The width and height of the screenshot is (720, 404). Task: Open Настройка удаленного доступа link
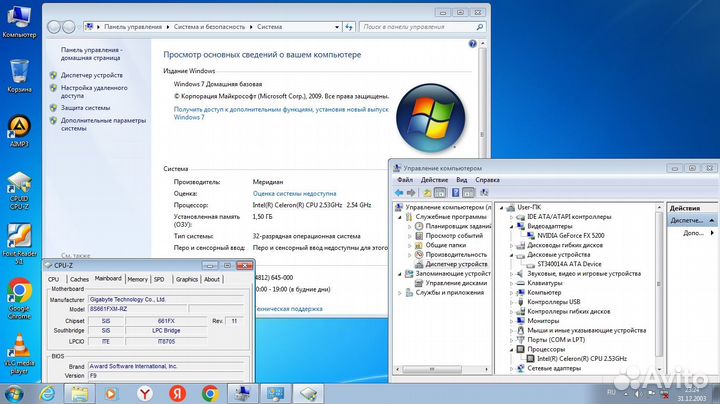click(94, 92)
